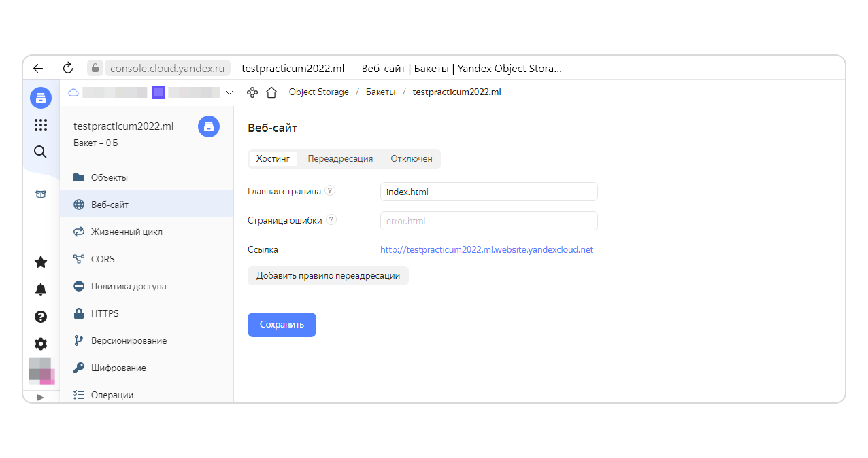Click the user avatar in the sidebar
Image resolution: width=868 pixels, height=458 pixels.
tap(41, 371)
